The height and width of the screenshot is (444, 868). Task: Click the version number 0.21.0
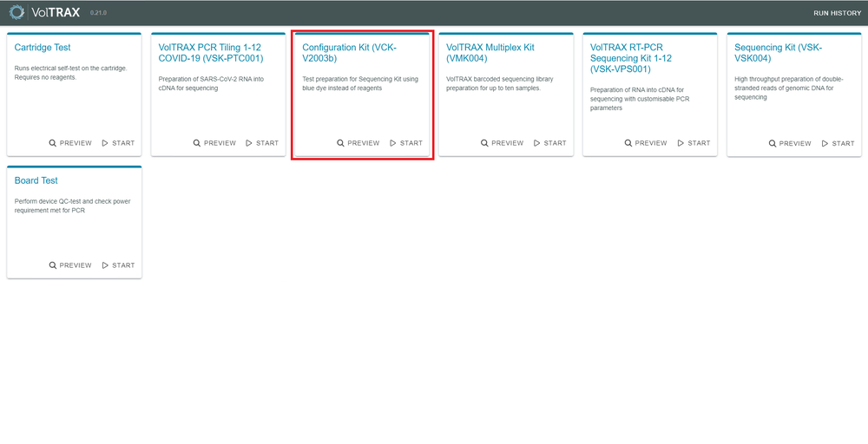click(98, 13)
